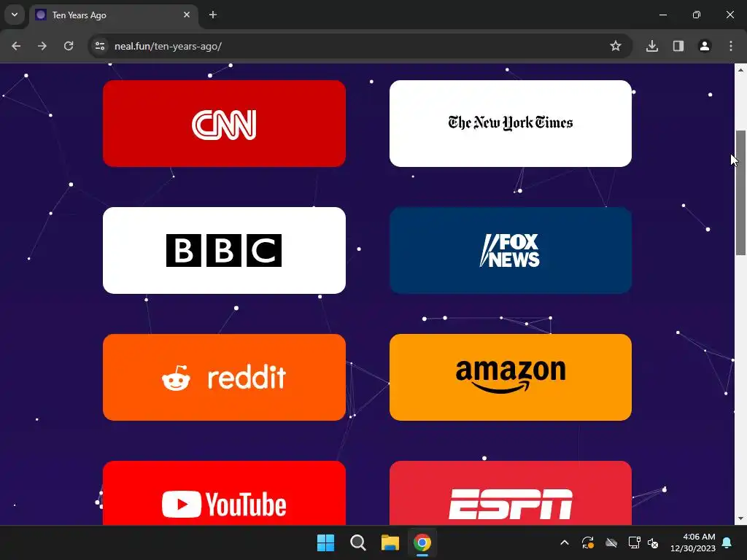Open the CNN card
Viewport: 747px width, 560px height.
point(224,123)
